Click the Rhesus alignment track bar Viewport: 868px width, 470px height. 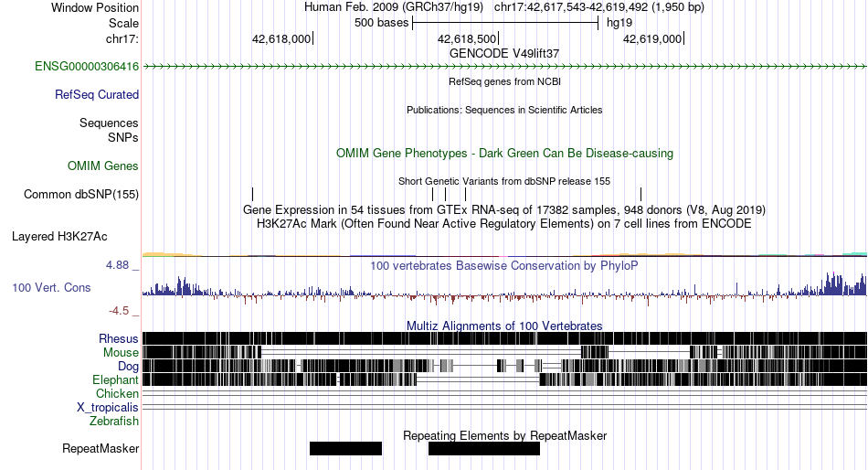tap(504, 338)
